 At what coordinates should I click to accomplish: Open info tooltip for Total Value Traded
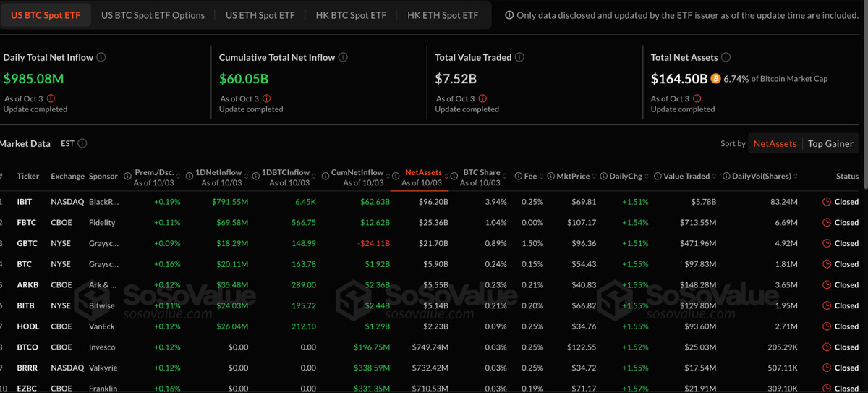pos(519,57)
